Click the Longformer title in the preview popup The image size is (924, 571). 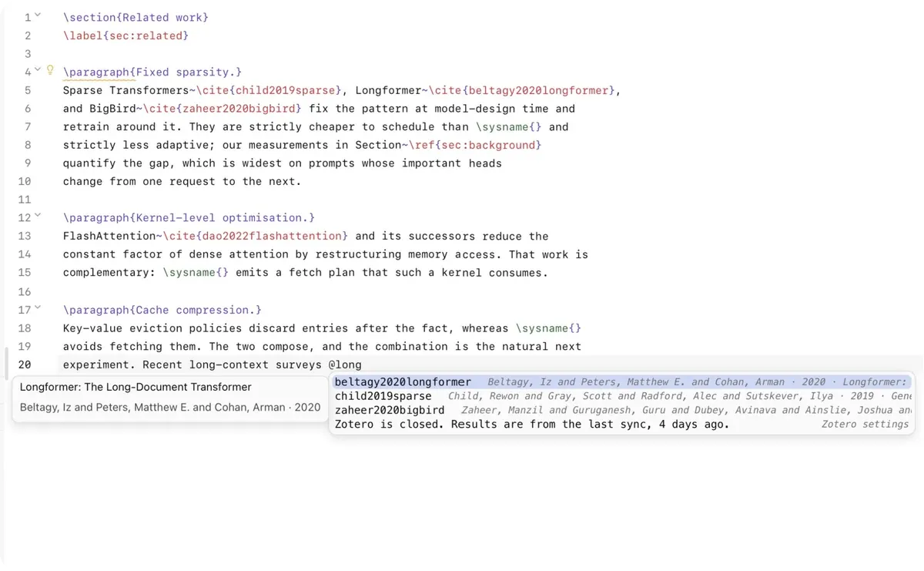coord(136,387)
